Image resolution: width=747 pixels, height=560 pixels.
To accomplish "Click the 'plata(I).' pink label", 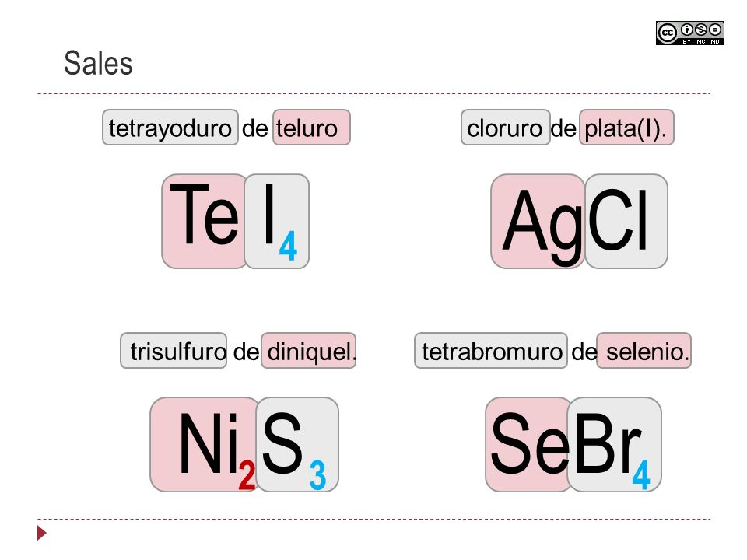I will 626,127.
